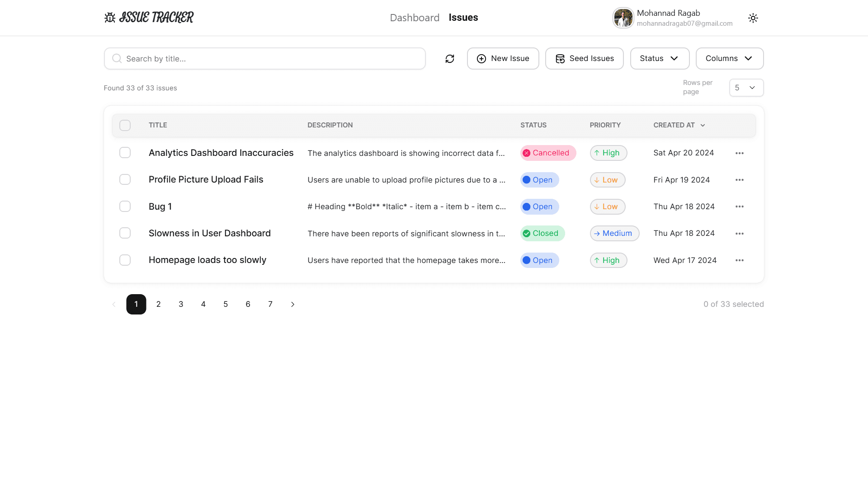
Task: Open actions menu for Bug 1 row
Action: [x=740, y=206]
